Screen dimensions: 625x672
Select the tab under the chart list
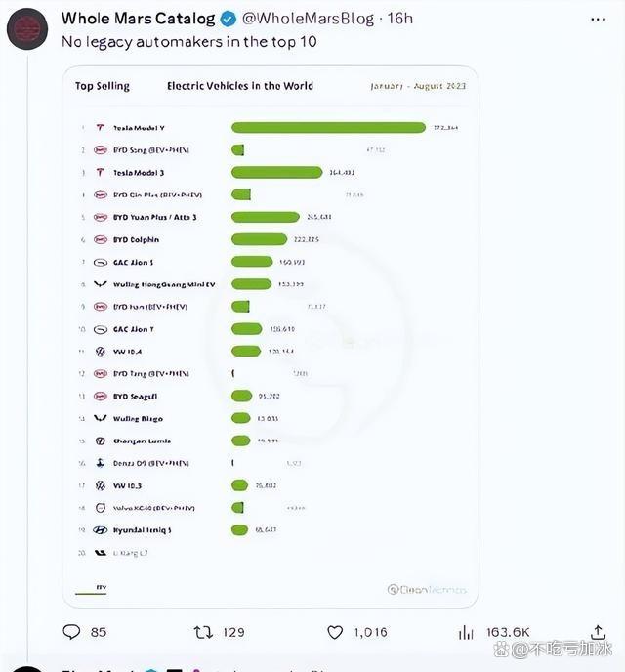tap(100, 588)
